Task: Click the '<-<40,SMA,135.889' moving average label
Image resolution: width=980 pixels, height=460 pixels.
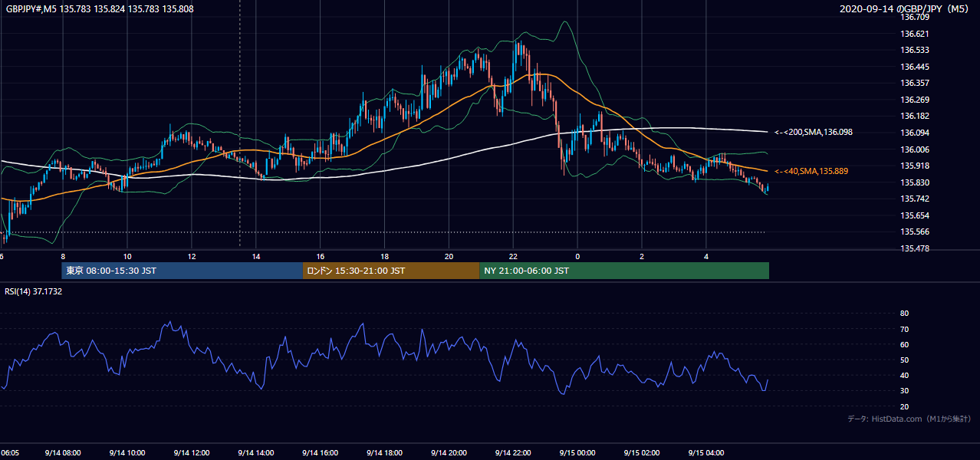Action: pos(811,171)
